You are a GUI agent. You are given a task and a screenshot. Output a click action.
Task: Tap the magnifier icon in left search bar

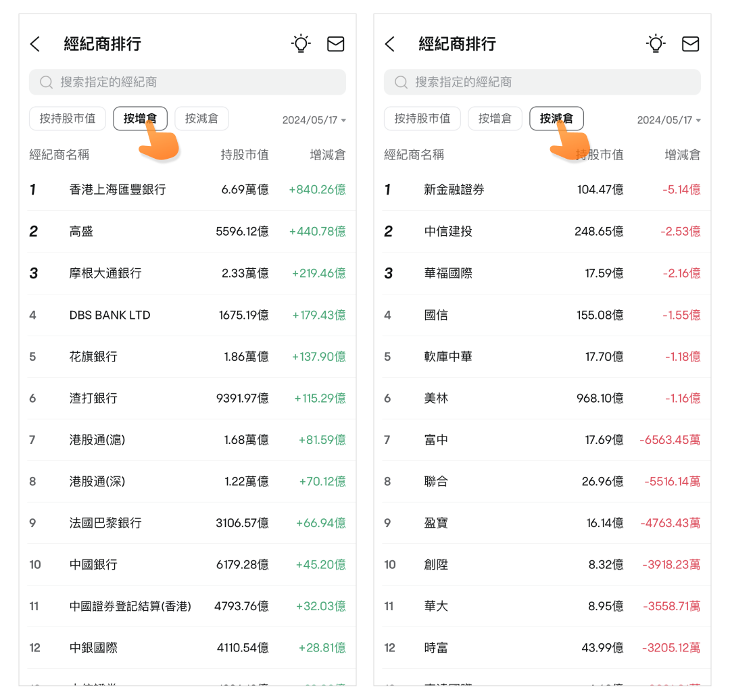click(46, 82)
